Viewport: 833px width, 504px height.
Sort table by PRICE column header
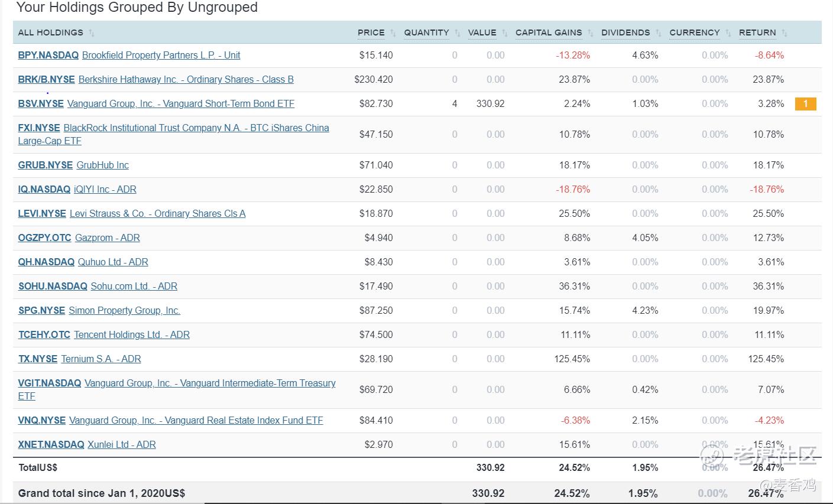tap(371, 32)
